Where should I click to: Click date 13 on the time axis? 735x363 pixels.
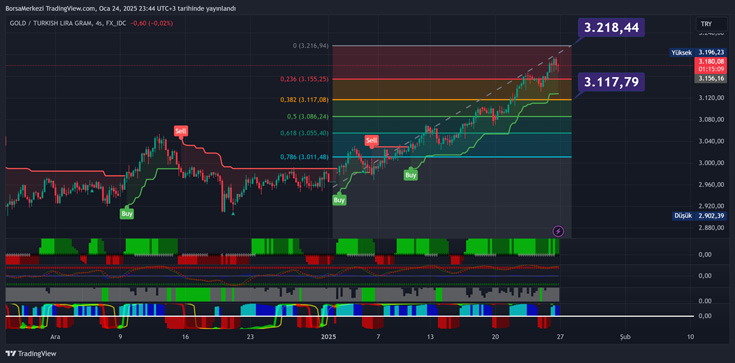[430, 337]
